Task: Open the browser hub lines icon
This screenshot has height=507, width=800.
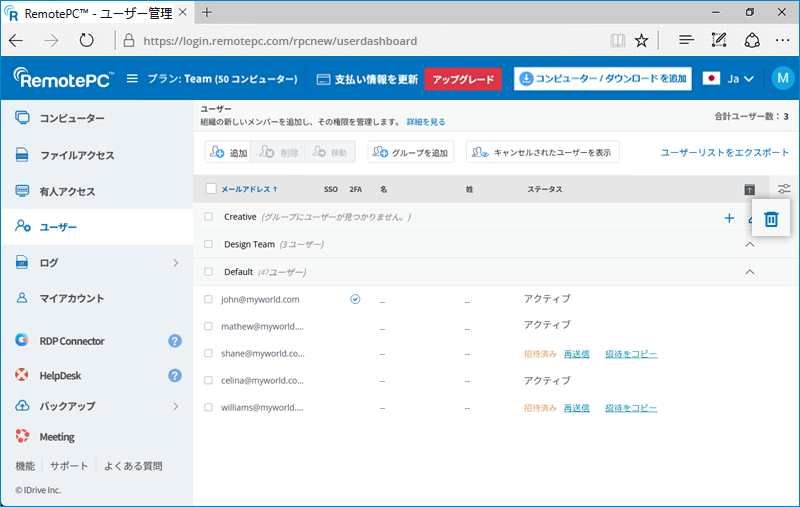Action: [x=686, y=40]
